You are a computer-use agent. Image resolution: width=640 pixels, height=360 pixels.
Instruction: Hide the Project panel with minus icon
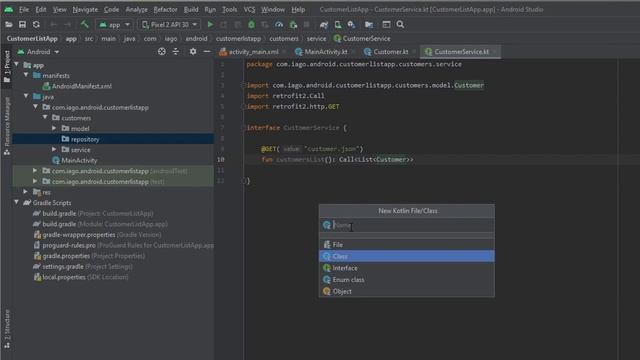click(x=207, y=51)
